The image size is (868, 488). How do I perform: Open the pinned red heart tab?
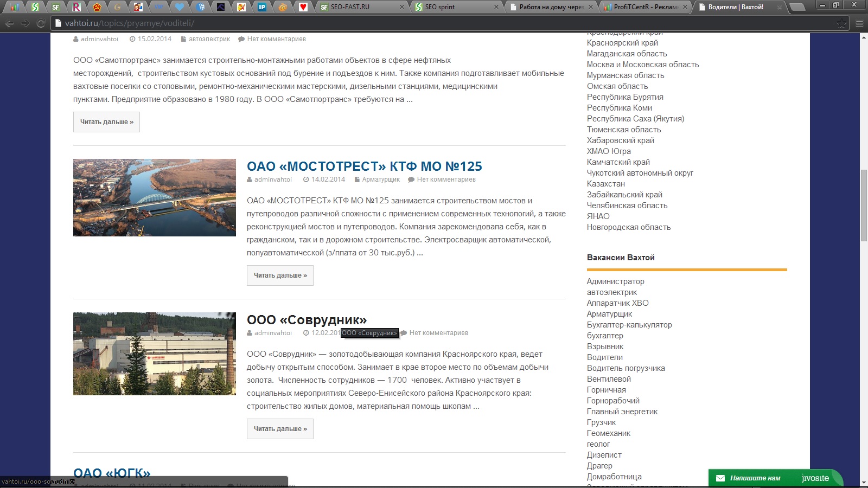pos(303,7)
